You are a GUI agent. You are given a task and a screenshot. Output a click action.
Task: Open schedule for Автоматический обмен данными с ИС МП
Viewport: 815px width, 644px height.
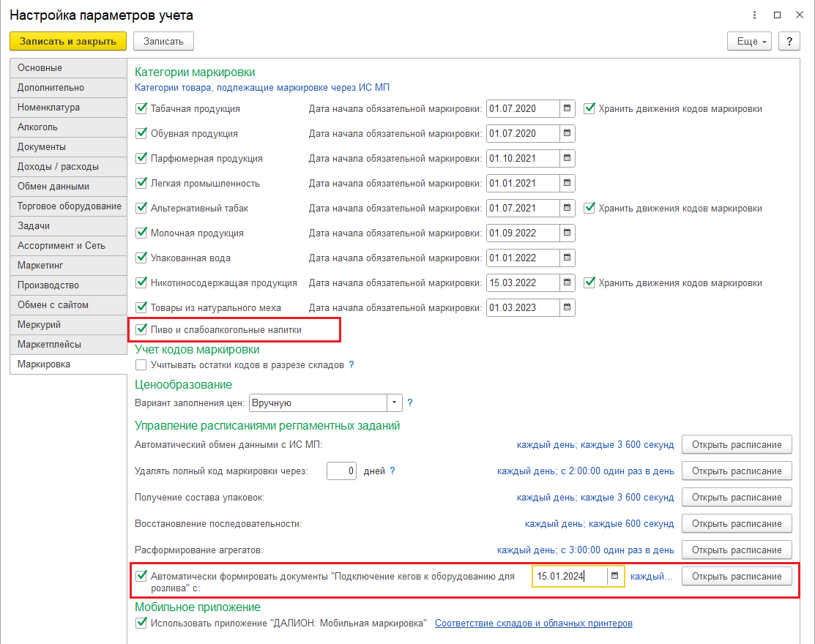737,444
